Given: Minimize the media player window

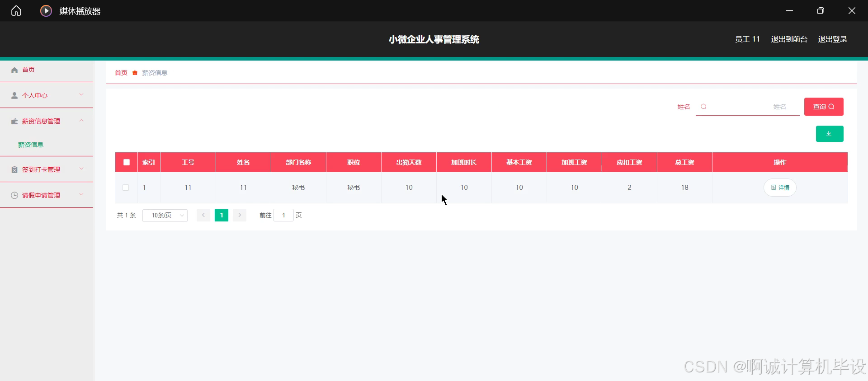Looking at the screenshot, I should coord(790,11).
